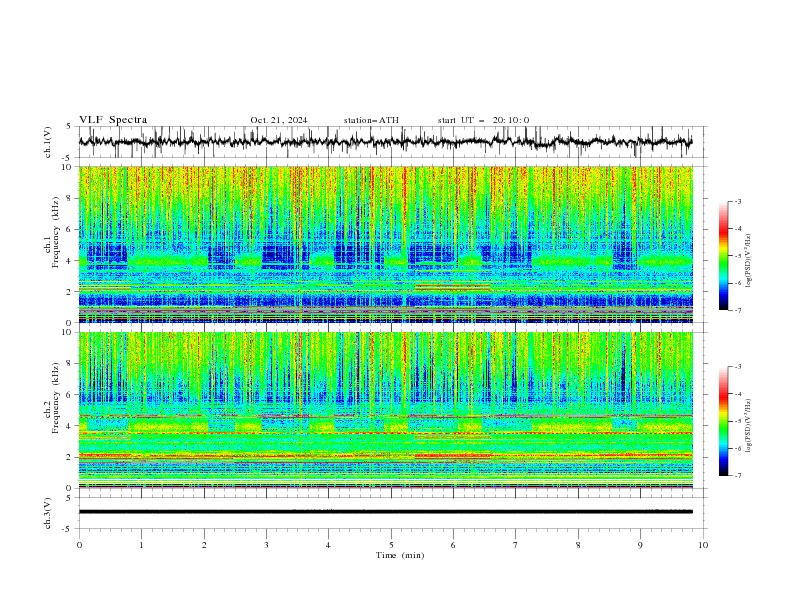
Task: Click '-3' on the upper colorbar
Action: click(x=737, y=201)
